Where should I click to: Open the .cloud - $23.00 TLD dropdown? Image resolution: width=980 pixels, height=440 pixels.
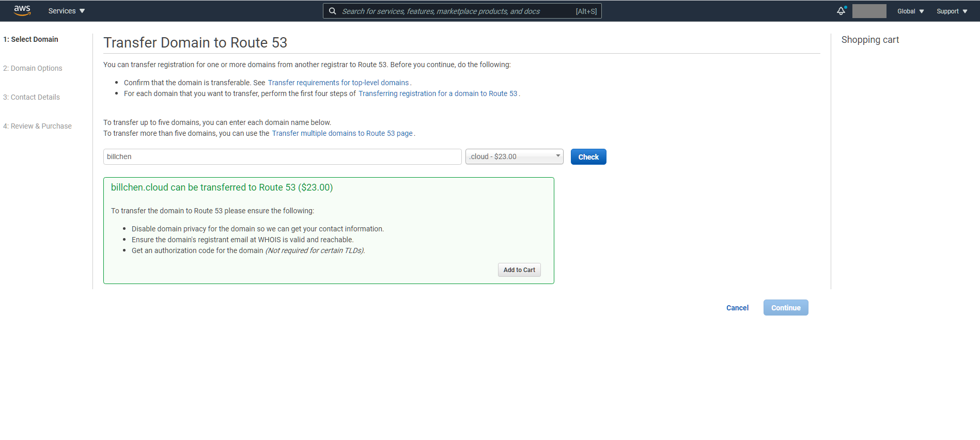(x=514, y=156)
